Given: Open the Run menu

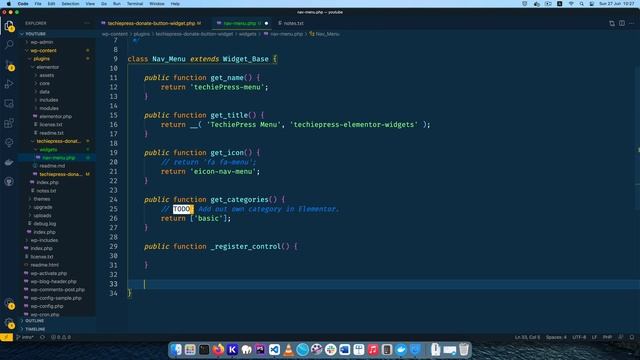Looking at the screenshot, I should coord(117,4).
